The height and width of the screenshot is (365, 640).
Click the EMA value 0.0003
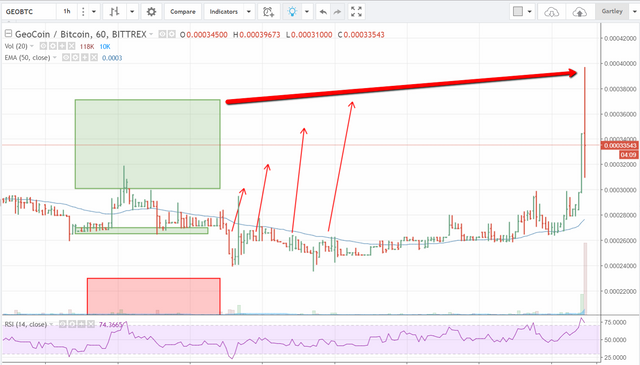112,58
